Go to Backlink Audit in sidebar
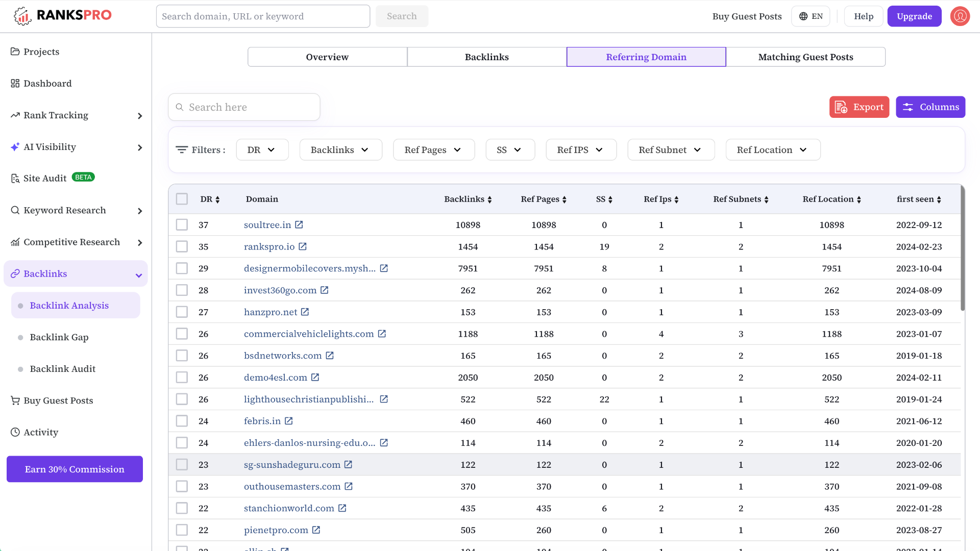The image size is (980, 551). tap(62, 369)
